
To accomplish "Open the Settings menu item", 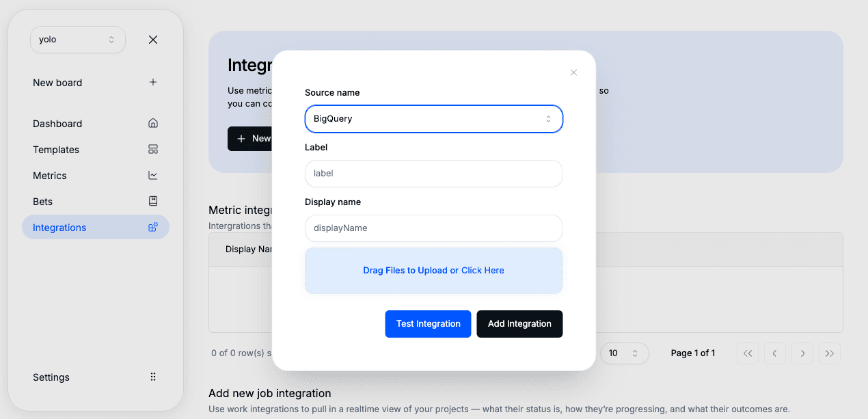I will [51, 377].
